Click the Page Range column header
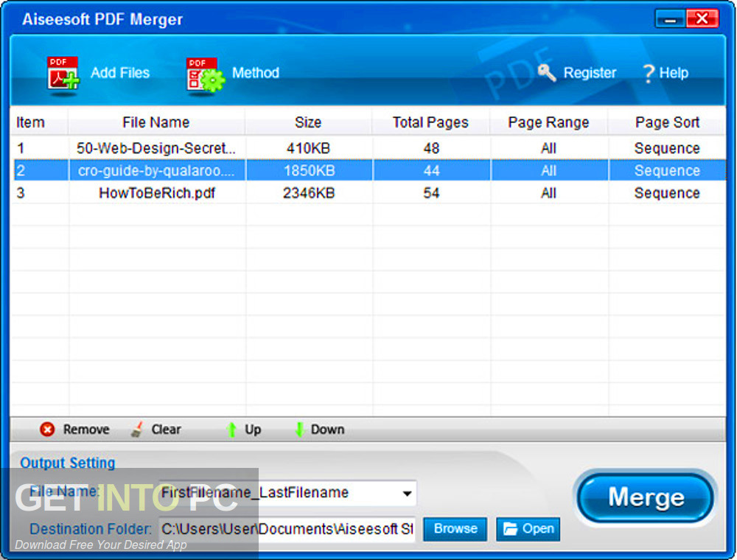 (x=548, y=122)
